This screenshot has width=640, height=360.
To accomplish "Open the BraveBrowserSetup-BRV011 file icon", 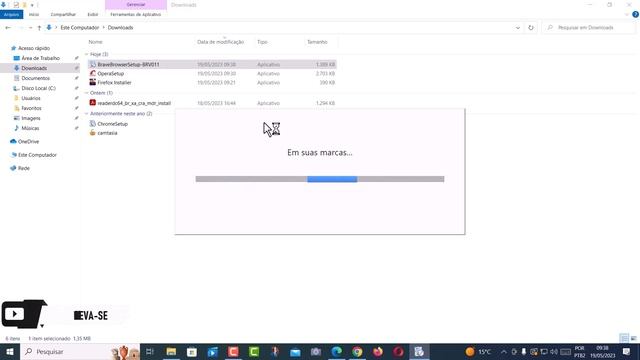I will (93, 64).
